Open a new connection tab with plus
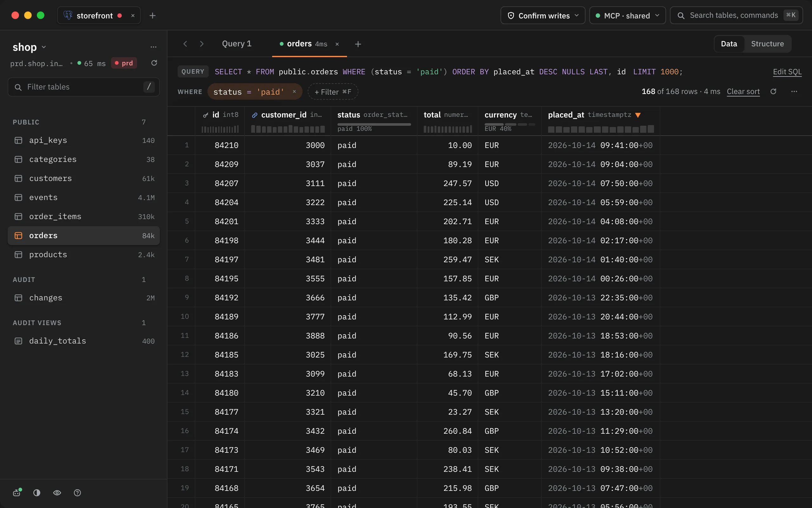The width and height of the screenshot is (812, 508). (x=152, y=16)
